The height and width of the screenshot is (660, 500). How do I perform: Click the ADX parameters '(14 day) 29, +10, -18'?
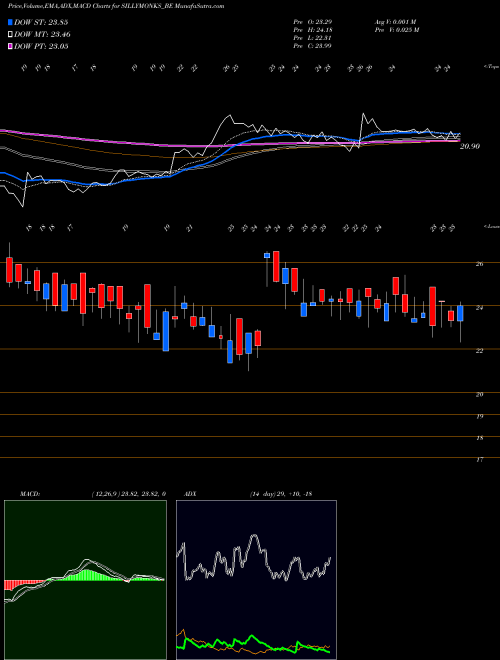click(280, 494)
